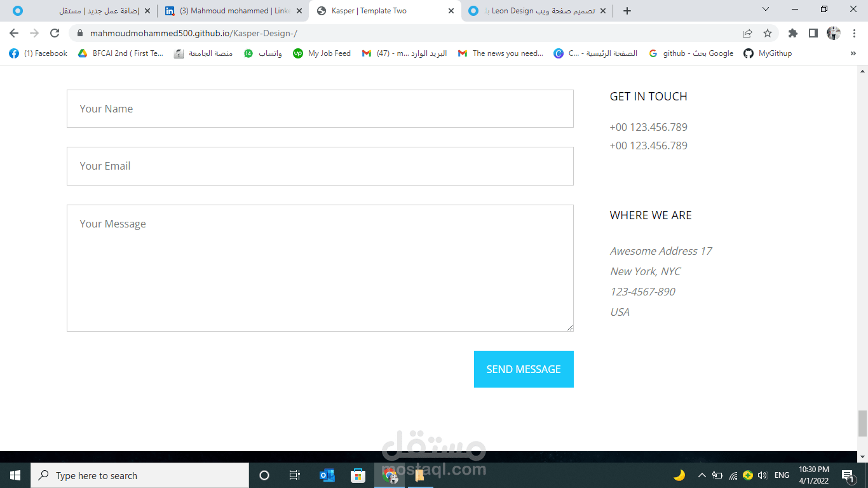Focus the Your Email field
The image size is (868, 488).
[320, 166]
